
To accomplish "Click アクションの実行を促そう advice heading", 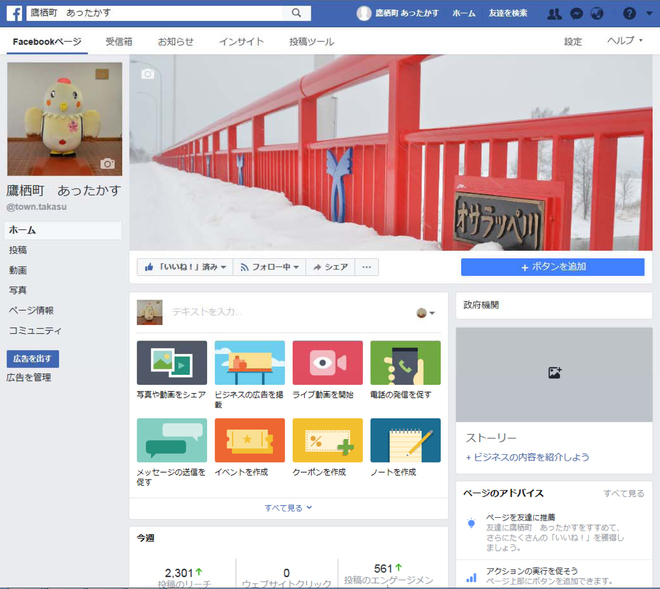I will 532,571.
